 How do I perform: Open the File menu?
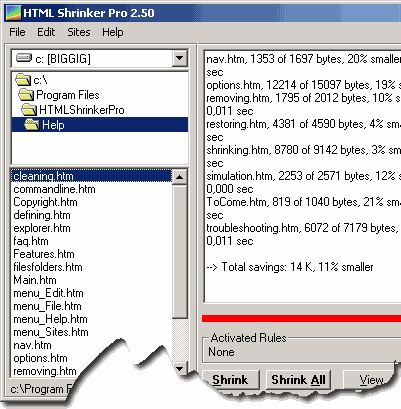point(17,32)
